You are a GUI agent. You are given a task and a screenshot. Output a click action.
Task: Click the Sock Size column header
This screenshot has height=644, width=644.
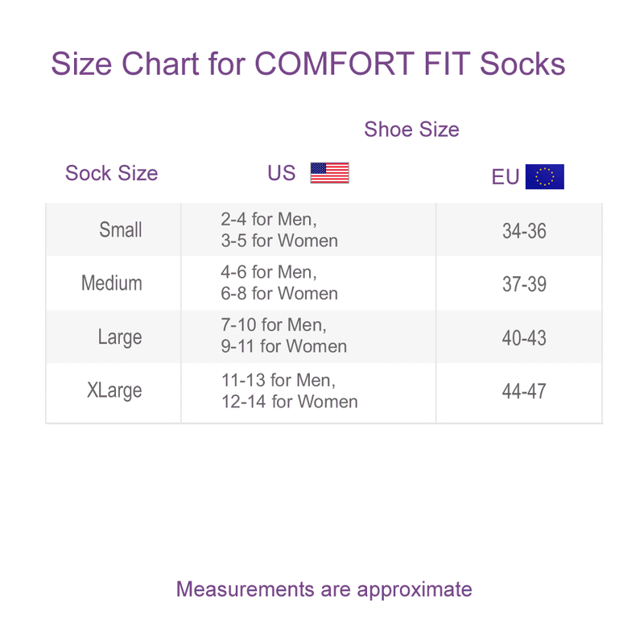[111, 173]
